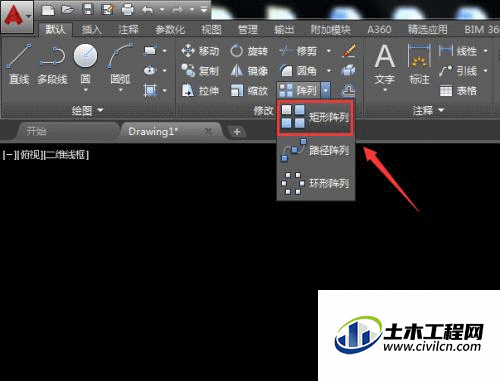
Task: Expand the Text tool dropdown arrow
Action: pyautogui.click(x=385, y=90)
